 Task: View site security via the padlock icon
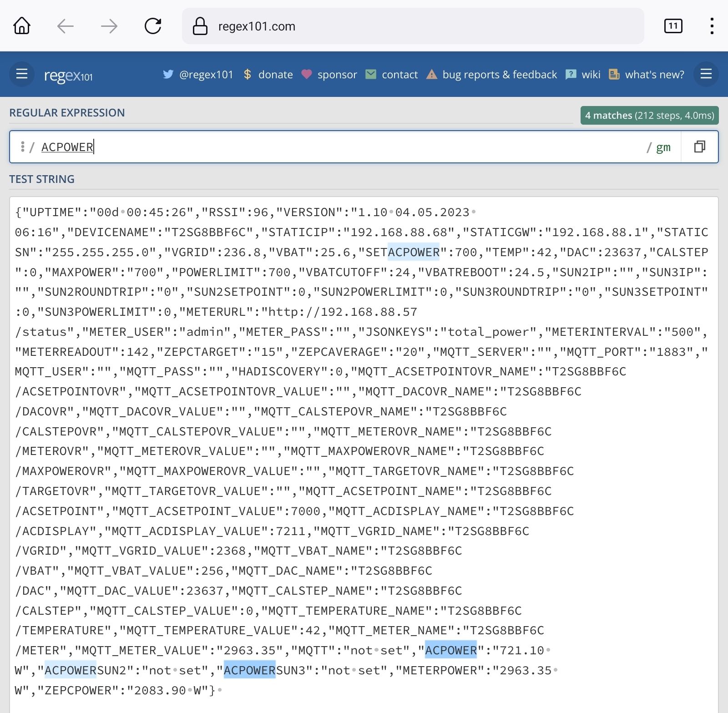click(200, 26)
